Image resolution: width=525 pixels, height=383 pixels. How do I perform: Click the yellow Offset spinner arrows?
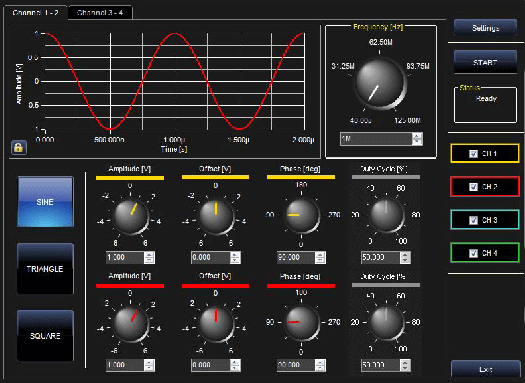235,257
